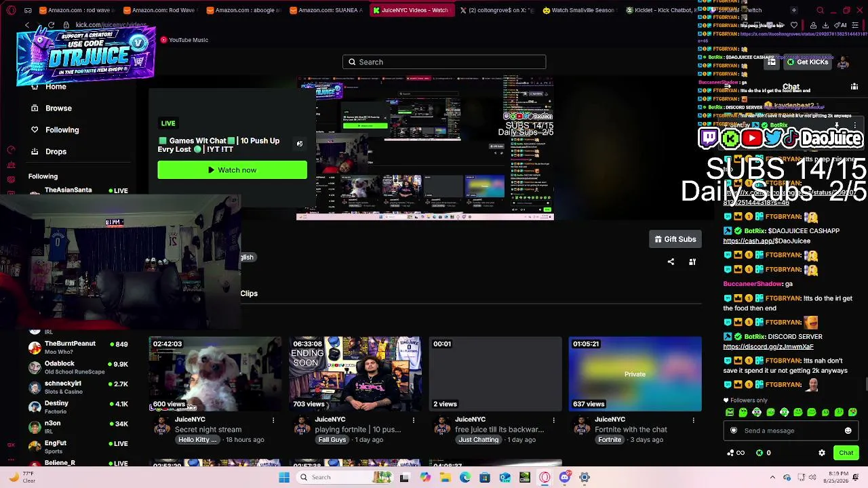This screenshot has width=868, height=488.
Task: Open layout toggle icon beside share icon
Action: (692, 262)
